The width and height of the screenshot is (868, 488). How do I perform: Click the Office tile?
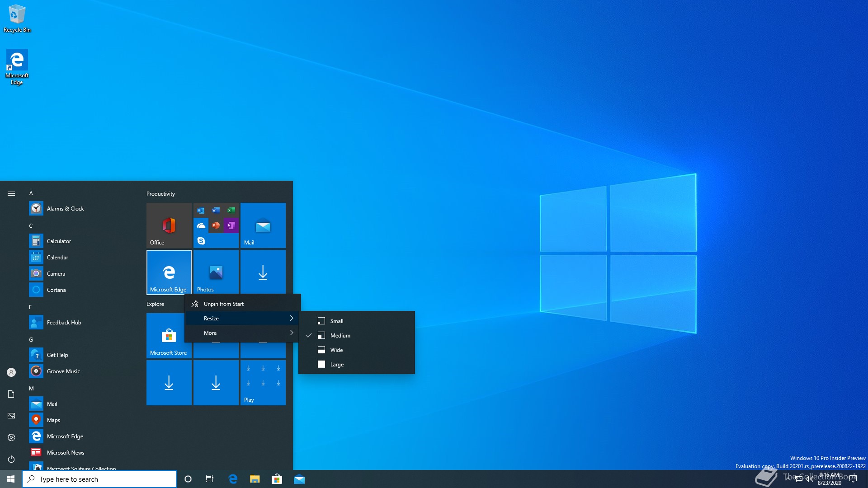[169, 225]
